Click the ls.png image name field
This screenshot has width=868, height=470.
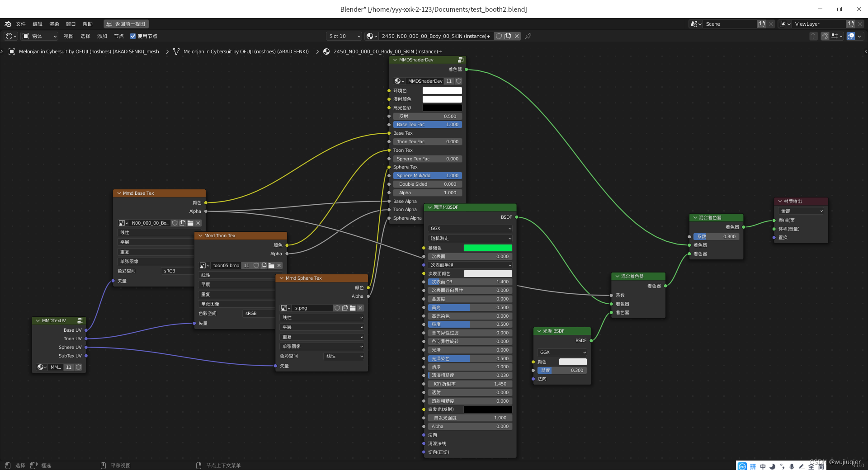tap(312, 308)
